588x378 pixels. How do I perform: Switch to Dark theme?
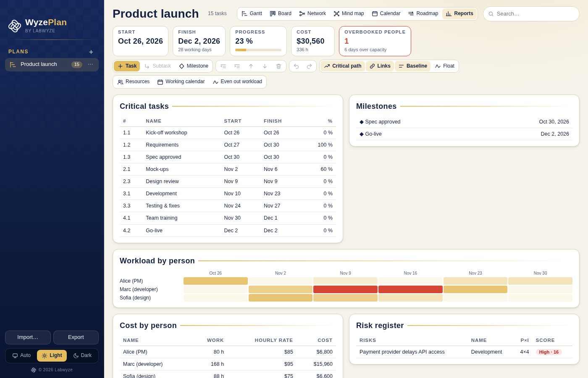(82, 356)
